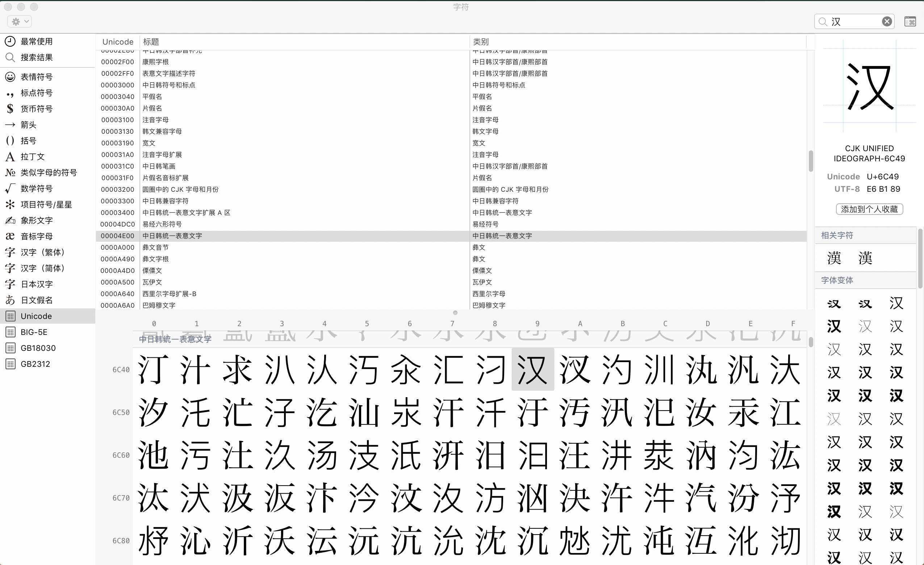Image resolution: width=924 pixels, height=565 pixels.
Task: Click character 汽 in row 6C70
Action: point(702,498)
